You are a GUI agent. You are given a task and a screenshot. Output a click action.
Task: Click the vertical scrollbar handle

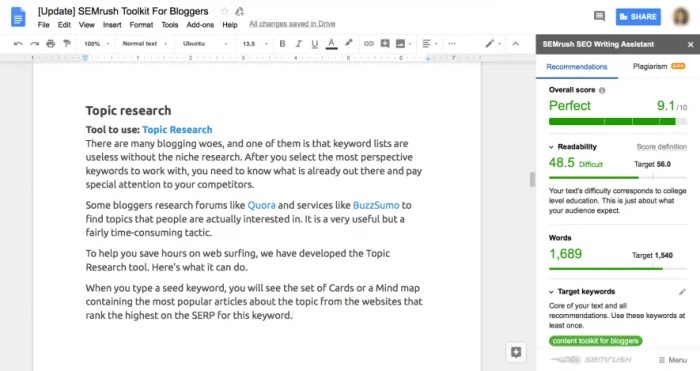pos(532,179)
